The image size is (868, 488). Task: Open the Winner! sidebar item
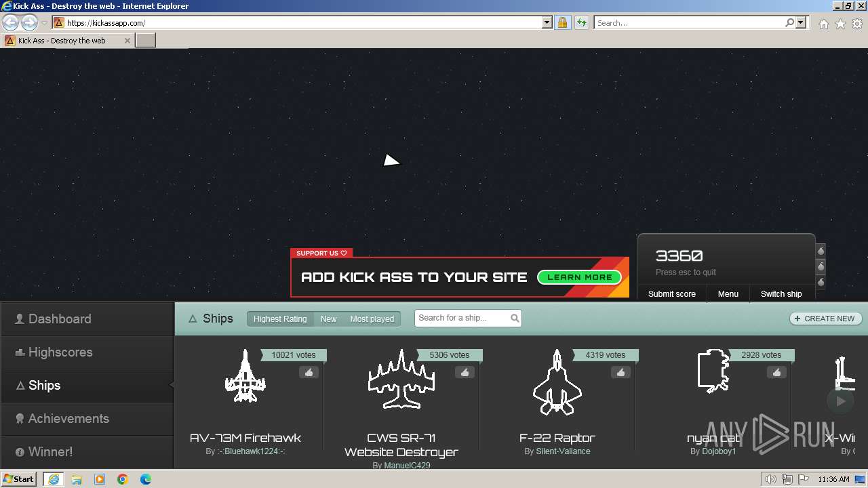click(x=87, y=451)
